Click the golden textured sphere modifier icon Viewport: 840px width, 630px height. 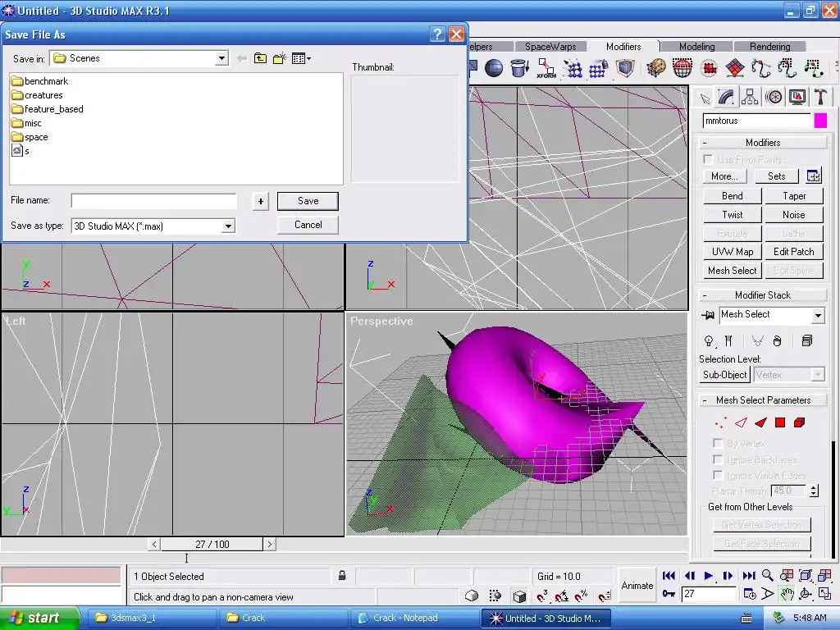(655, 68)
